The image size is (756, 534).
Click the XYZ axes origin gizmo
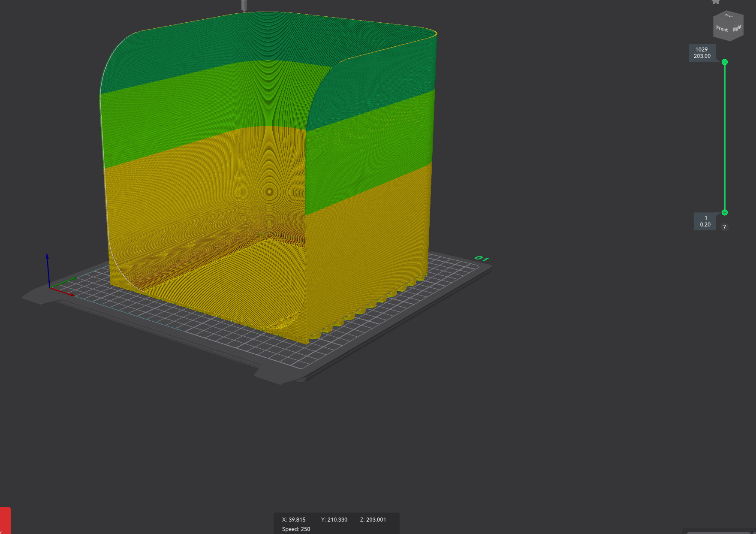(50, 287)
